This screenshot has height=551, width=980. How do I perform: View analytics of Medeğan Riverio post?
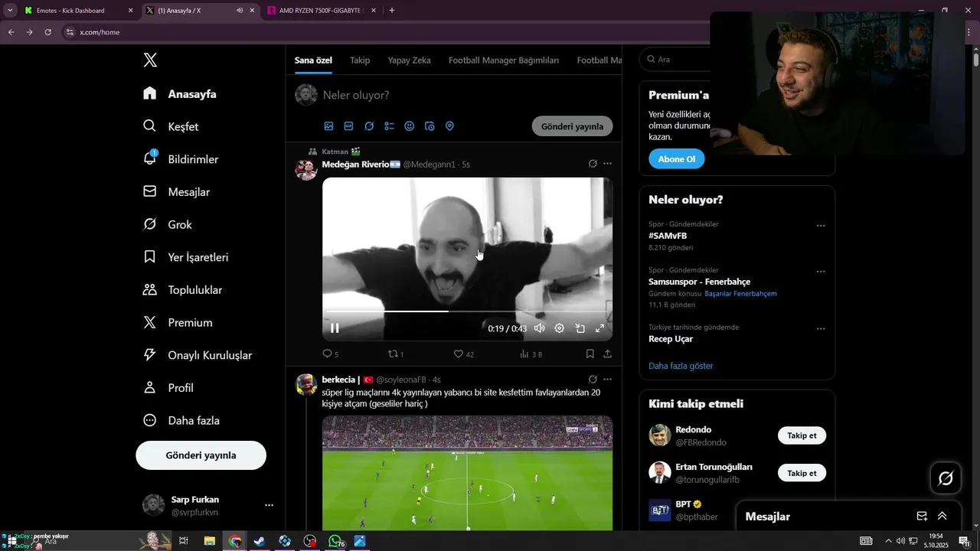(531, 354)
